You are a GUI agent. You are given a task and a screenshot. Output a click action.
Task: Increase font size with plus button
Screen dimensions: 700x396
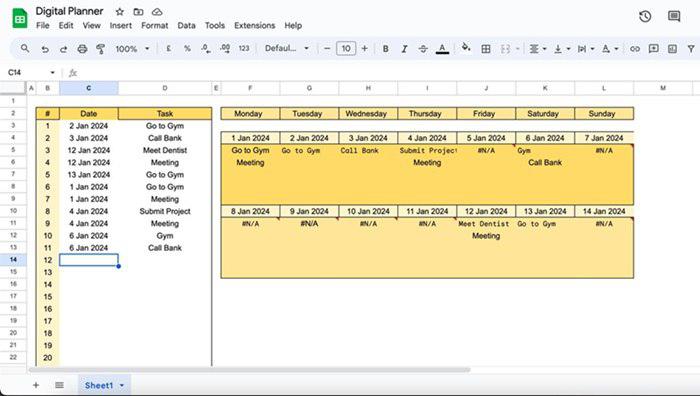click(365, 48)
